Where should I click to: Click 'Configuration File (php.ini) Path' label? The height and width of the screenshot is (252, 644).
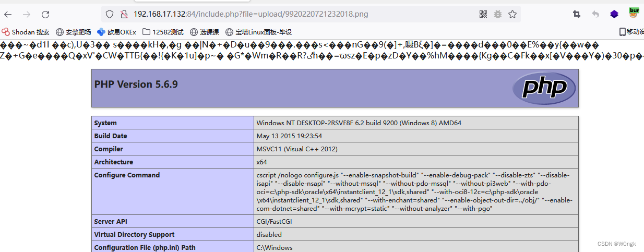[x=145, y=248]
